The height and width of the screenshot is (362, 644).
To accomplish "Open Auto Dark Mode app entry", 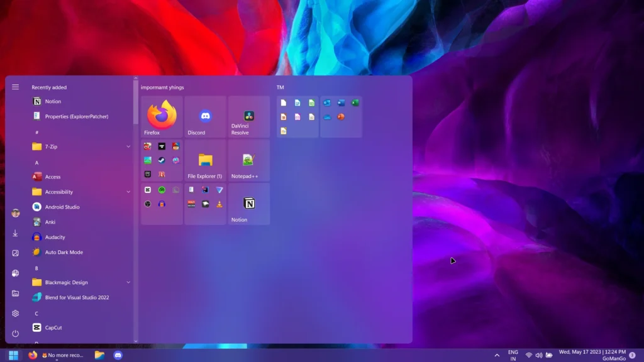I will click(81, 253).
